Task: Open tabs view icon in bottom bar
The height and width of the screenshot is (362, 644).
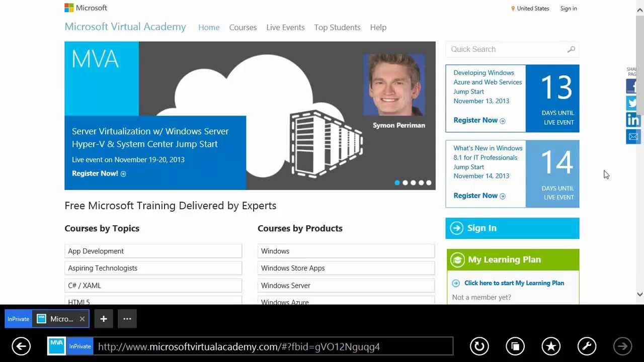Action: tap(515, 346)
